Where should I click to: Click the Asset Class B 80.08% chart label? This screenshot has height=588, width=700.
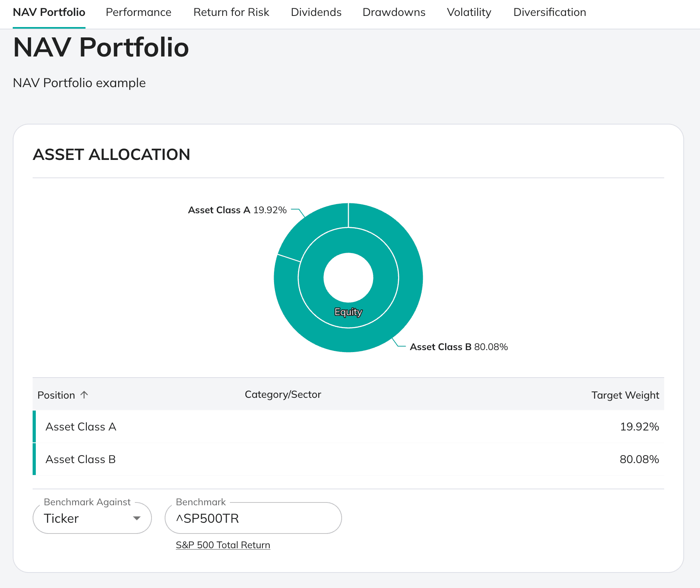click(459, 347)
